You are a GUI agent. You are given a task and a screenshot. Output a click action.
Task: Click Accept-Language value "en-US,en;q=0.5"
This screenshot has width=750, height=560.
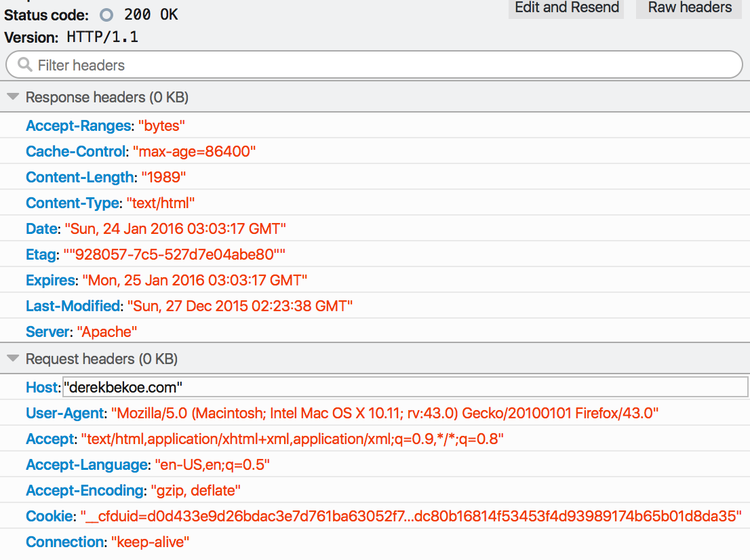(212, 465)
